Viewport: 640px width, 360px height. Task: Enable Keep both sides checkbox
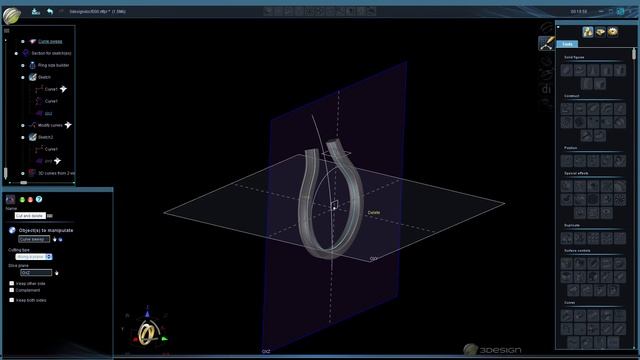point(11,300)
